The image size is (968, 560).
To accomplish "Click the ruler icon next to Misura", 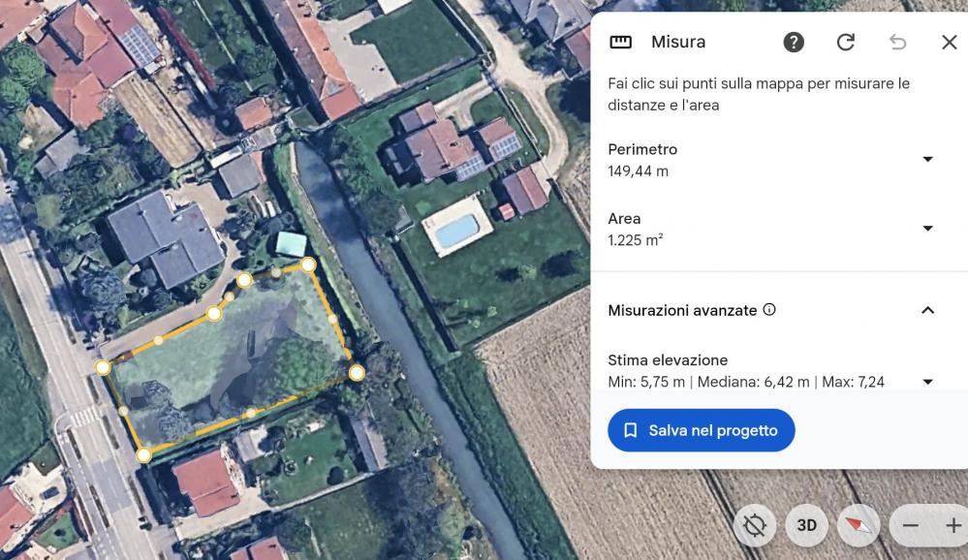I will tap(620, 42).
